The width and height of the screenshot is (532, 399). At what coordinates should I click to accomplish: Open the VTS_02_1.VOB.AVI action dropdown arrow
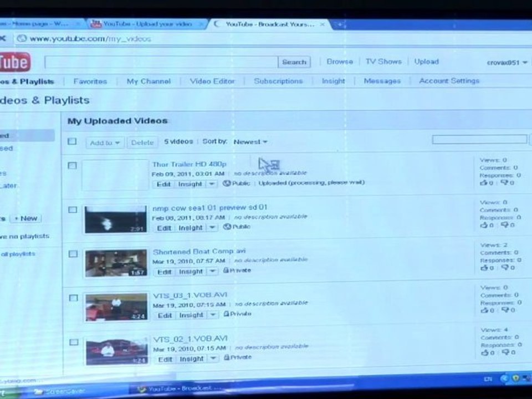[x=213, y=359]
